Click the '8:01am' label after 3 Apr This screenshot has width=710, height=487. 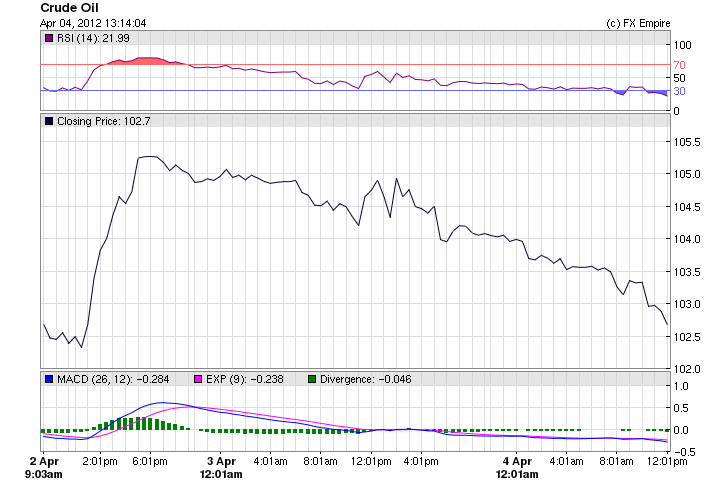pyautogui.click(x=320, y=461)
